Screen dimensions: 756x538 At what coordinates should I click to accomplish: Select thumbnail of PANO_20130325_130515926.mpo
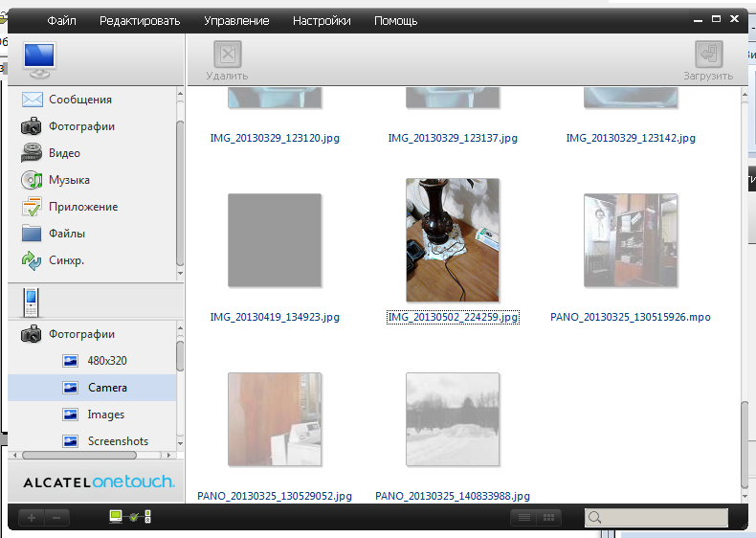tap(631, 240)
